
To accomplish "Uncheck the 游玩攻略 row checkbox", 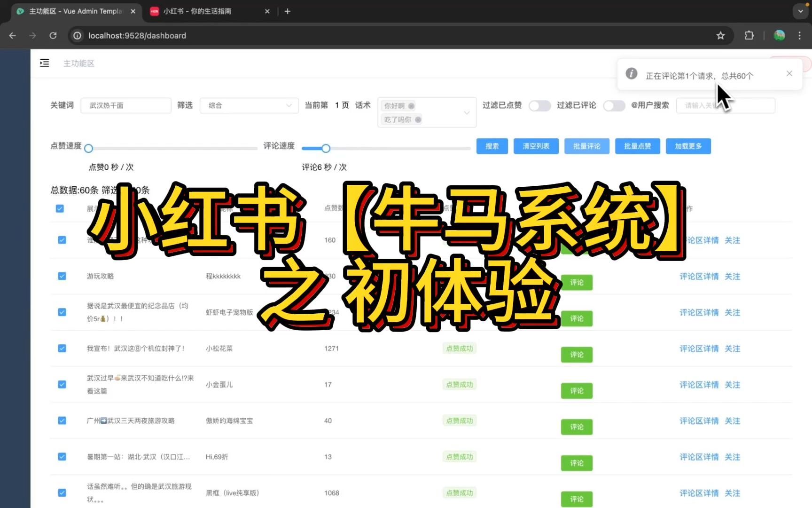I will click(x=62, y=276).
